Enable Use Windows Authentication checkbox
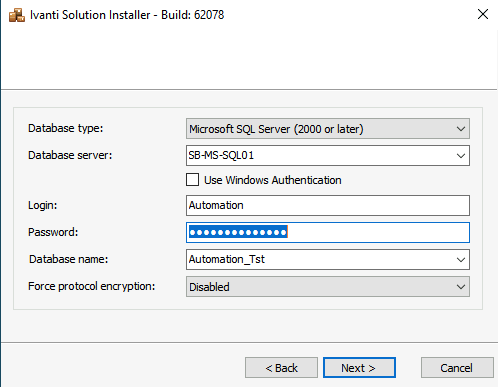The width and height of the screenshot is (498, 387). tap(193, 180)
